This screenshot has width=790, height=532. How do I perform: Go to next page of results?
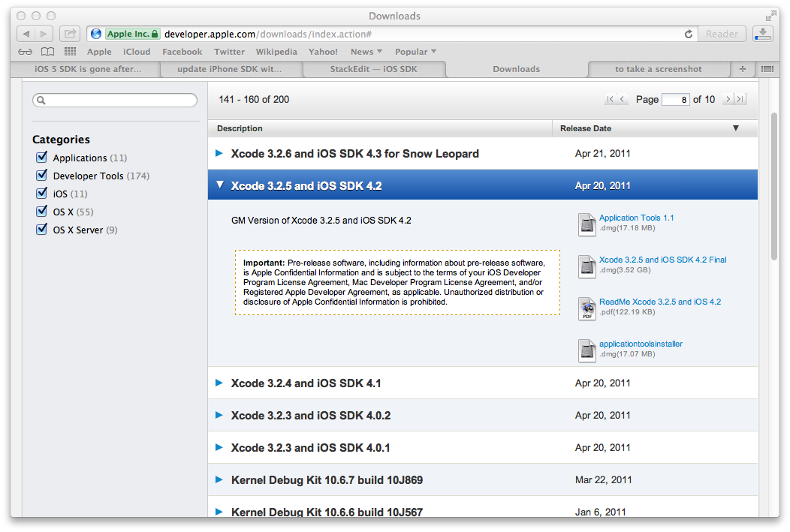(728, 99)
